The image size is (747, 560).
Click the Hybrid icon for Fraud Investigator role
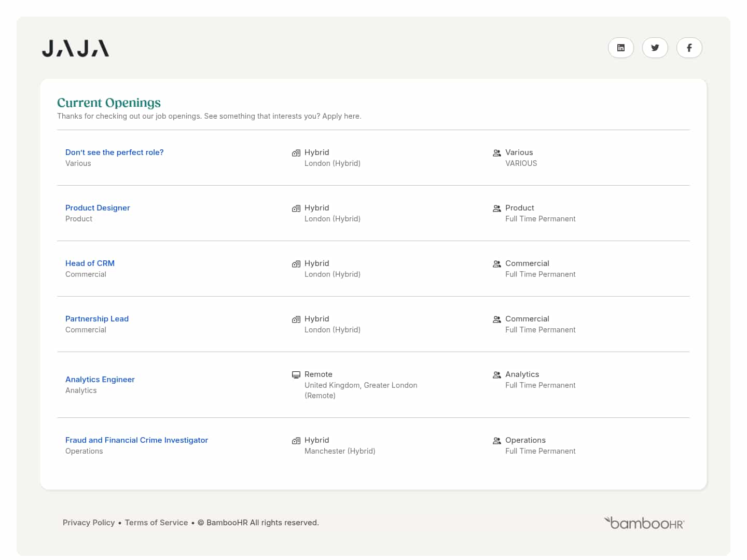point(296,440)
